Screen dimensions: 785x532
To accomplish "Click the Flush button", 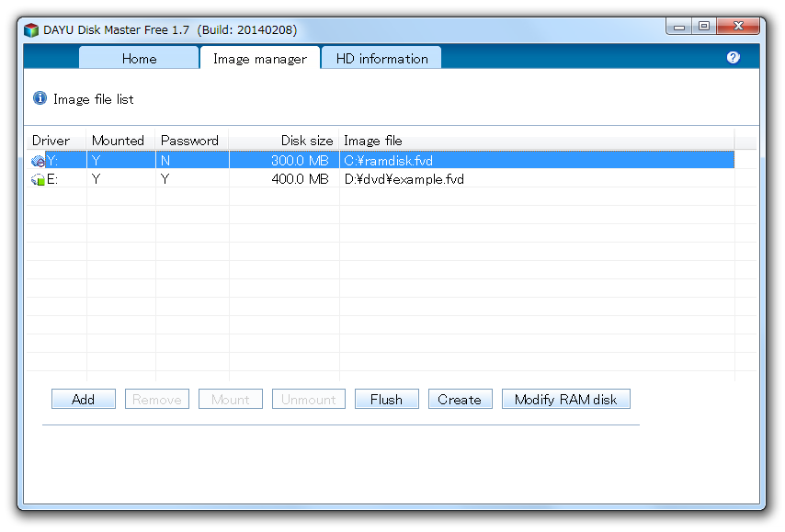I will [386, 399].
